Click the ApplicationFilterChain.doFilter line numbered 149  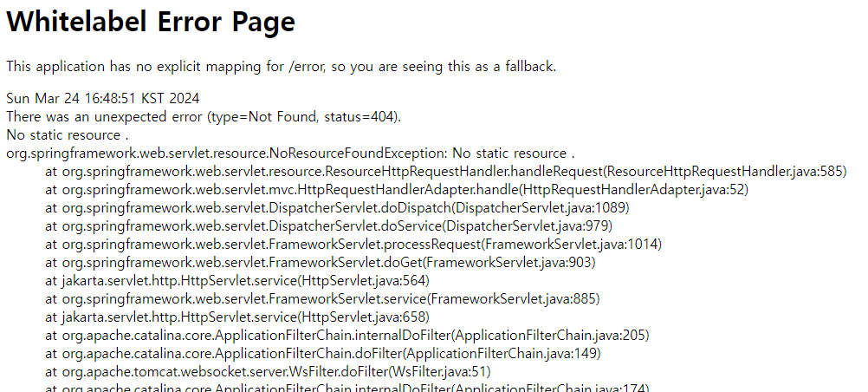[x=322, y=353]
